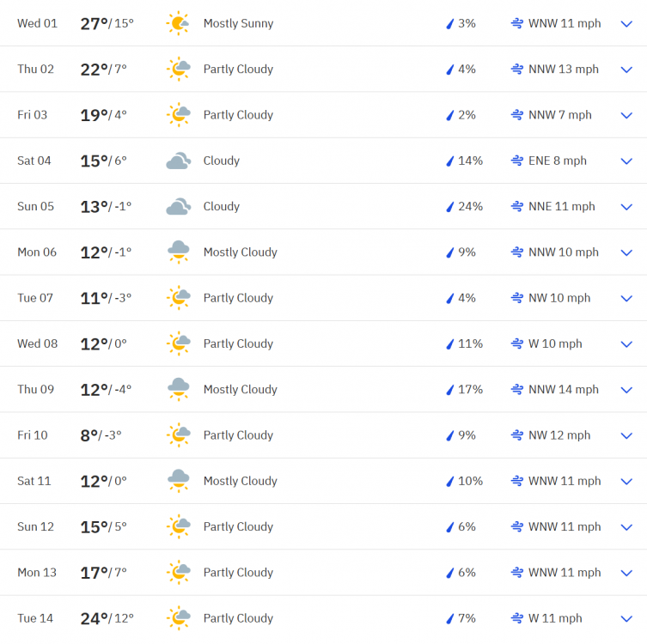
Task: Expand the Wed 01 forecast details
Action: click(x=626, y=23)
